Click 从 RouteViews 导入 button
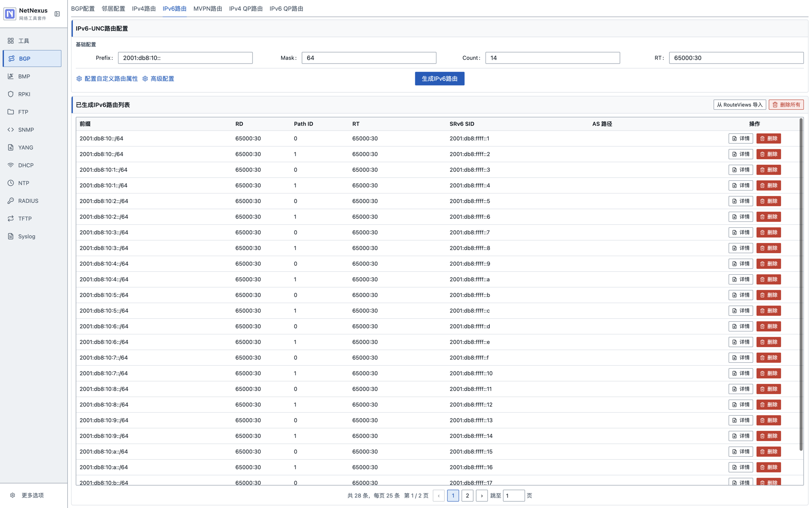The width and height of the screenshot is (812, 508). click(740, 105)
